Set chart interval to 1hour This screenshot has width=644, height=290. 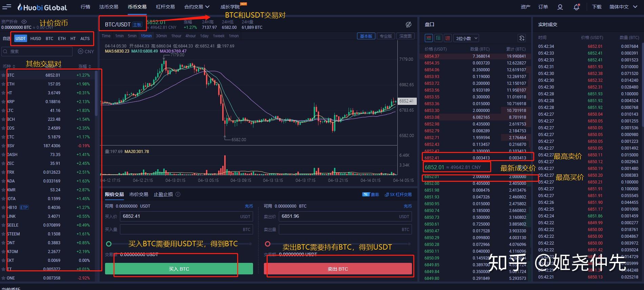[176, 36]
